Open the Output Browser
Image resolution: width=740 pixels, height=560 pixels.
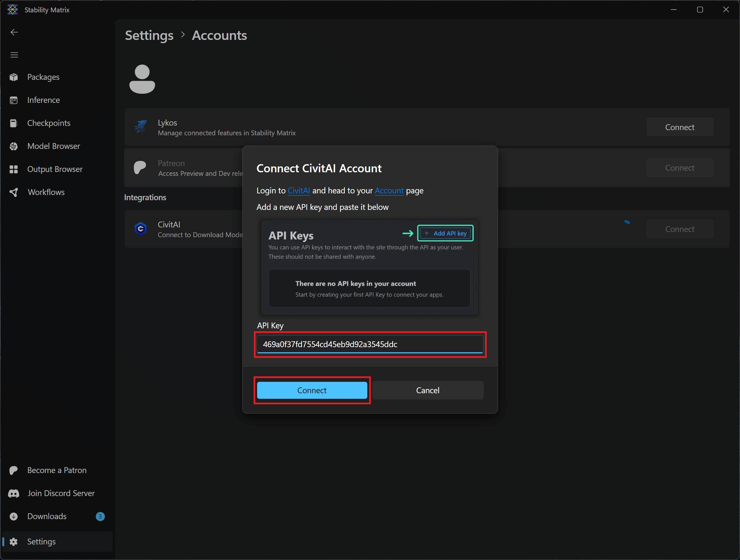55,169
